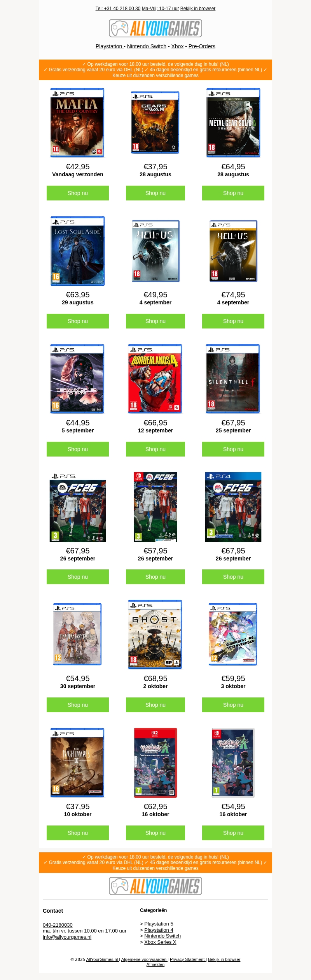Open Pre-Orders from the top navigation
This screenshot has width=311, height=980.
(x=202, y=46)
